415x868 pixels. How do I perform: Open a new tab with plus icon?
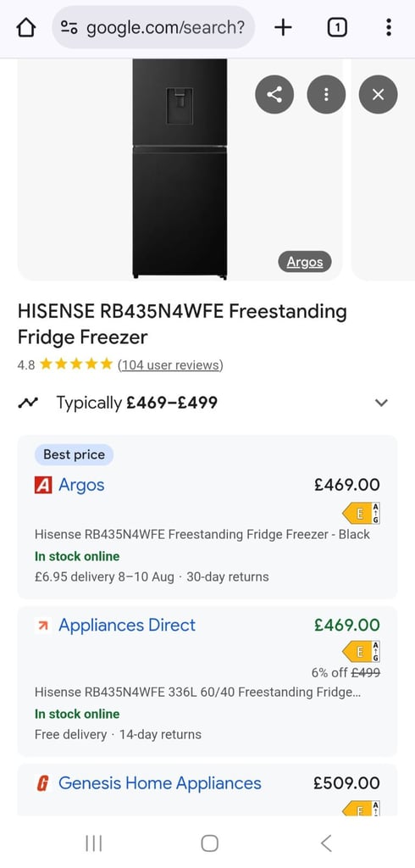coord(283,27)
